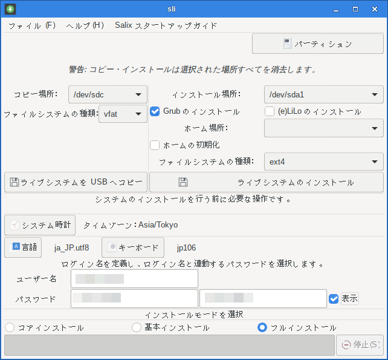
Task: Click ライブシステムを USB へコピー button
Action: [76, 182]
